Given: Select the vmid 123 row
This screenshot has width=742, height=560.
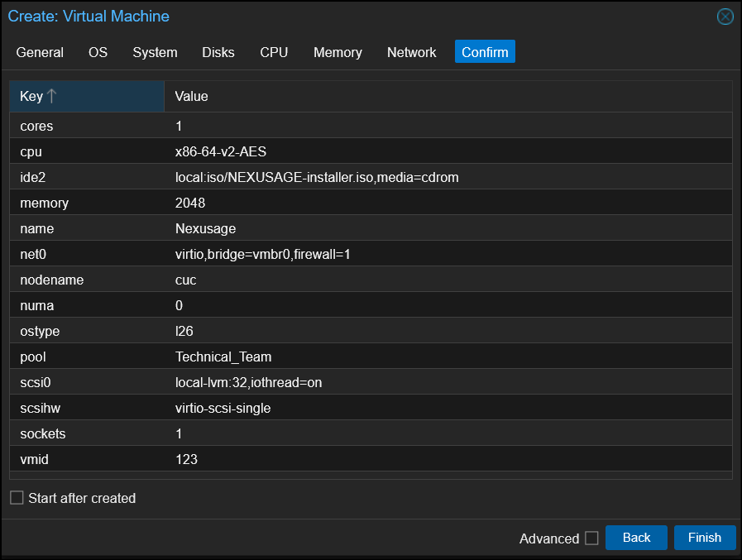Looking at the screenshot, I should click(187, 459).
